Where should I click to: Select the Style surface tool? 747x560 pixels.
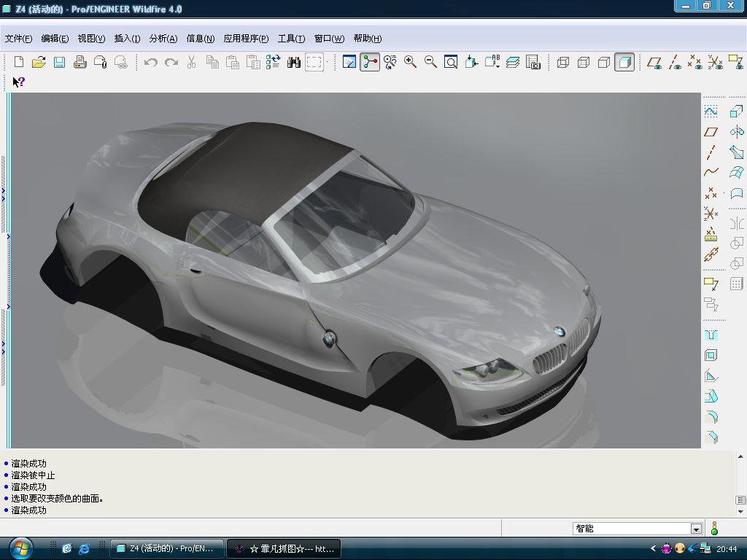737,192
